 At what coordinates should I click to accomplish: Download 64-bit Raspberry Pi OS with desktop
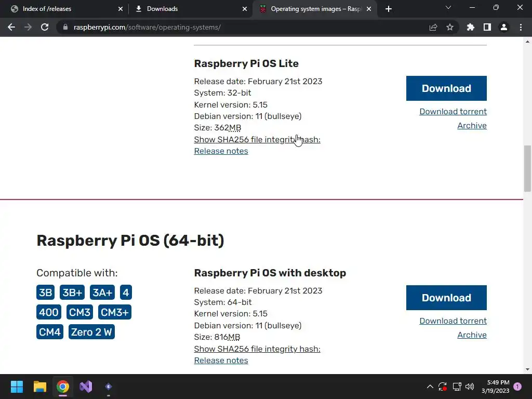[x=446, y=298]
